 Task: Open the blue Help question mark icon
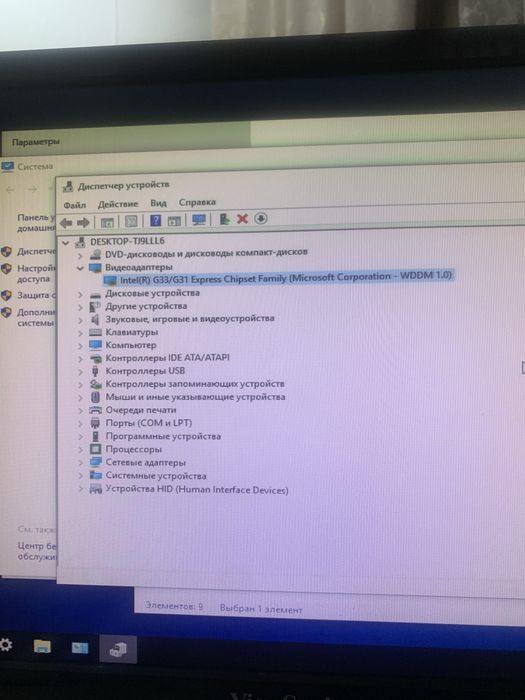point(155,220)
